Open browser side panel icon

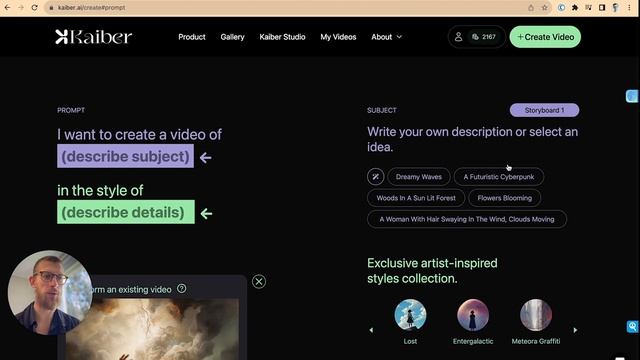pyautogui.click(x=602, y=7)
